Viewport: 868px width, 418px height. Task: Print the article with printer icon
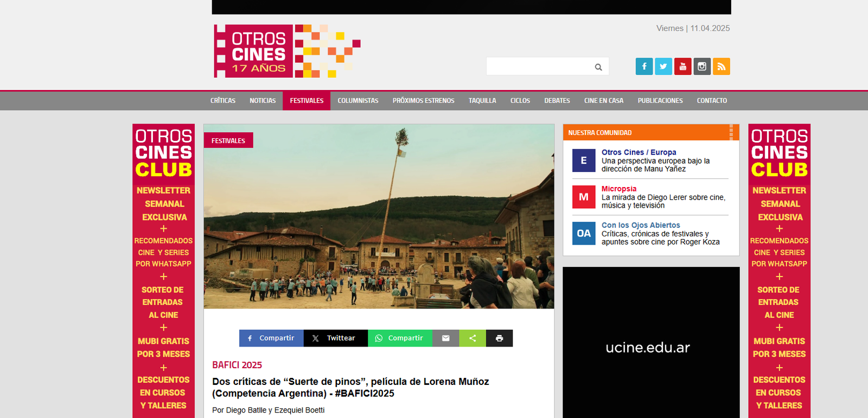point(499,338)
